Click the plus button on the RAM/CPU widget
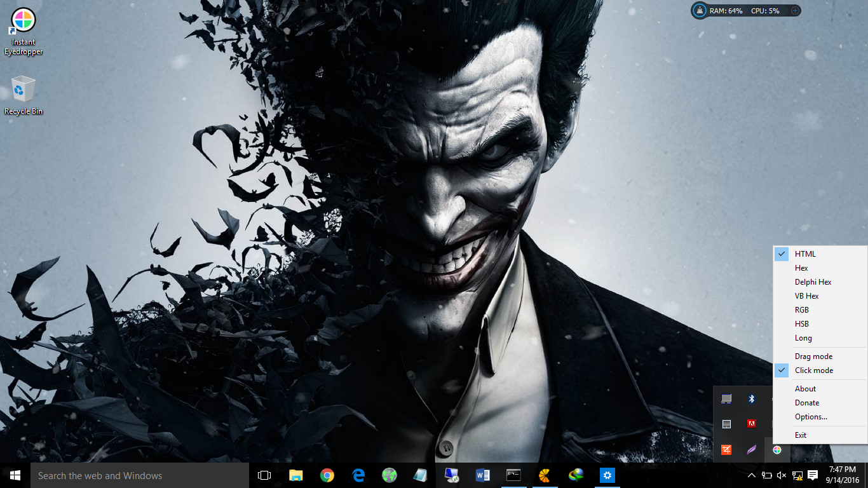The height and width of the screenshot is (488, 868). pos(794,11)
